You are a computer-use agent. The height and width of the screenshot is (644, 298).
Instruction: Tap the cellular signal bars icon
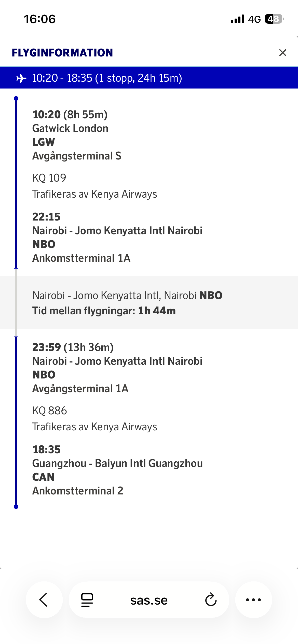(237, 19)
